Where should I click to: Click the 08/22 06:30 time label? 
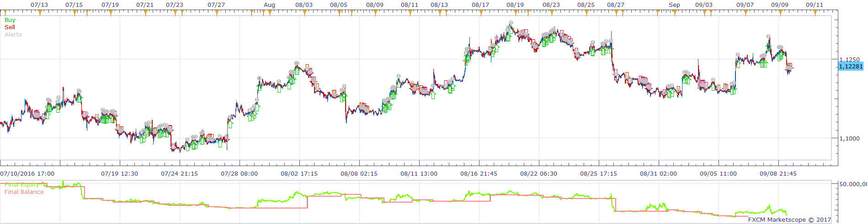[539, 174]
